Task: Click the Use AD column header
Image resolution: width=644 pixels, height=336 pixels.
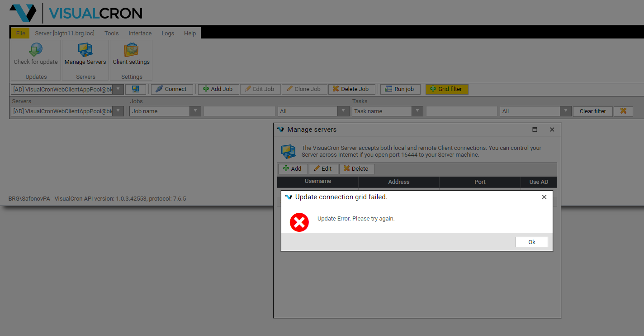Action: coord(539,182)
